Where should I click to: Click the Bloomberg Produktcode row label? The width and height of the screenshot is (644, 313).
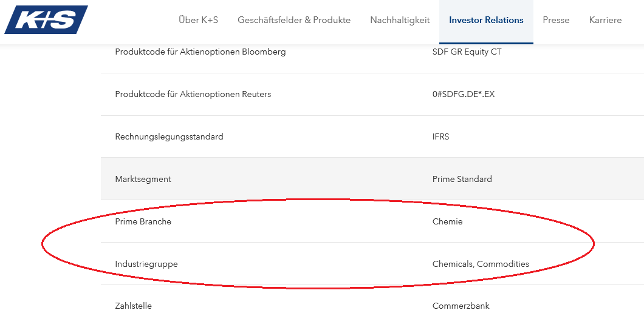200,52
